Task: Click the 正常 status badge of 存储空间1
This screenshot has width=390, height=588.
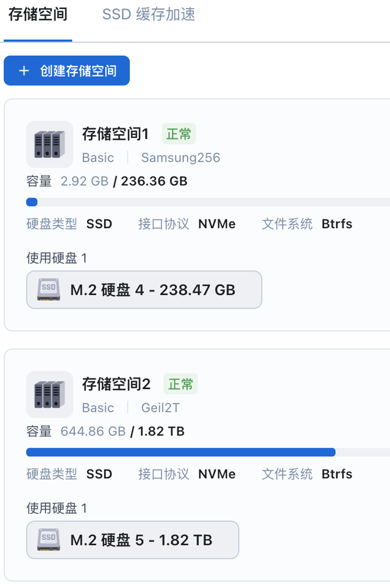Action: coord(179,134)
